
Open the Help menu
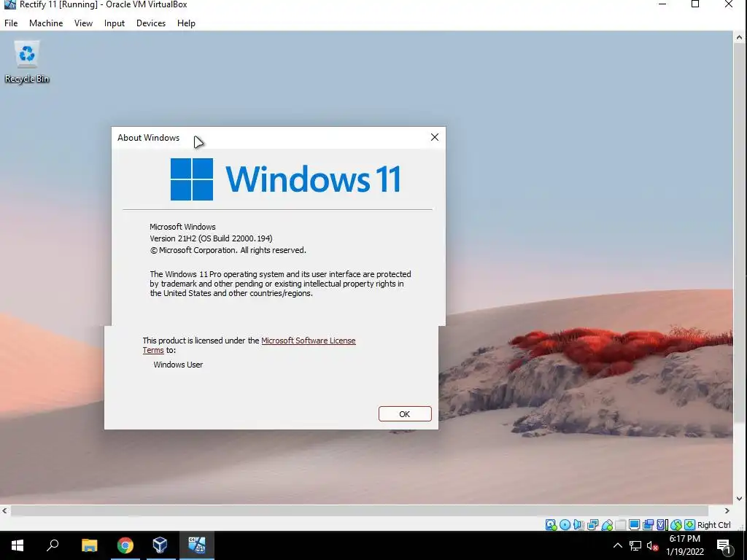pyautogui.click(x=186, y=23)
